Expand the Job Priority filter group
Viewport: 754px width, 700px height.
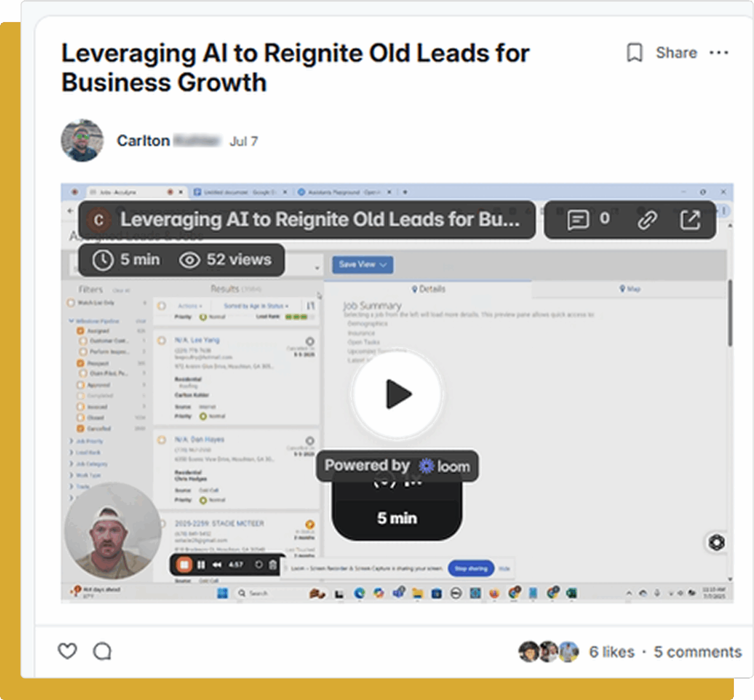point(87,441)
